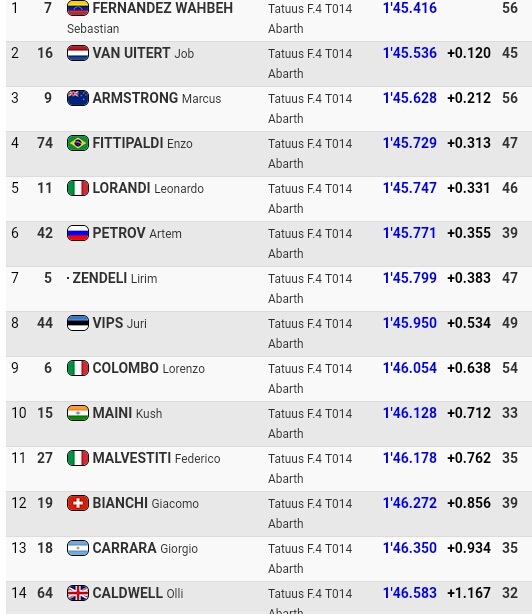Open driver VAN UITERT Job
Viewport: 532px width, 614px height.
tap(143, 53)
